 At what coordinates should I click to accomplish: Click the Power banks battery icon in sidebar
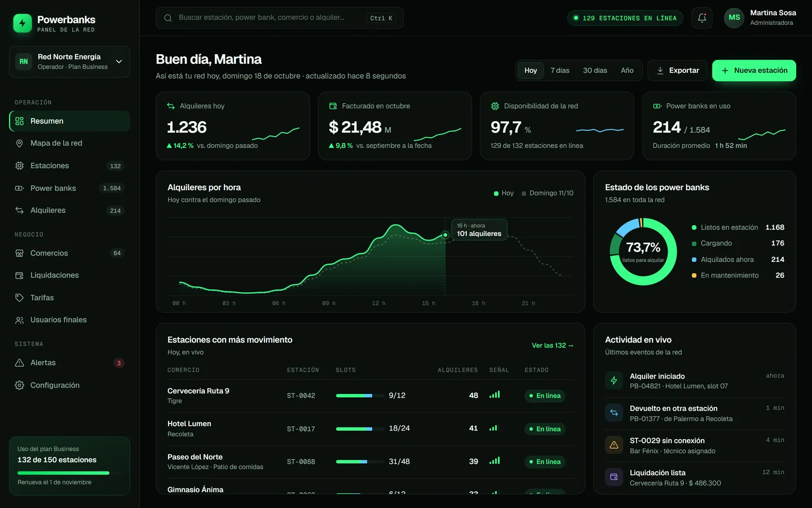[x=19, y=189]
